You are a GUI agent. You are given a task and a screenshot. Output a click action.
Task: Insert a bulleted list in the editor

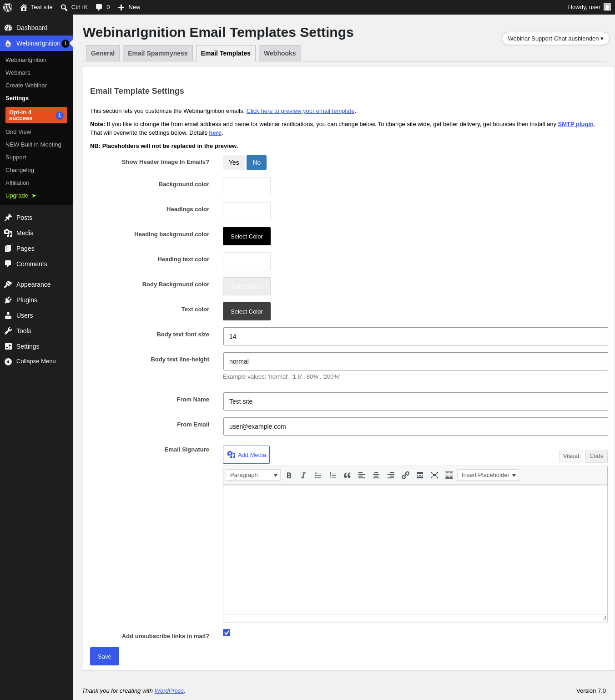click(318, 475)
